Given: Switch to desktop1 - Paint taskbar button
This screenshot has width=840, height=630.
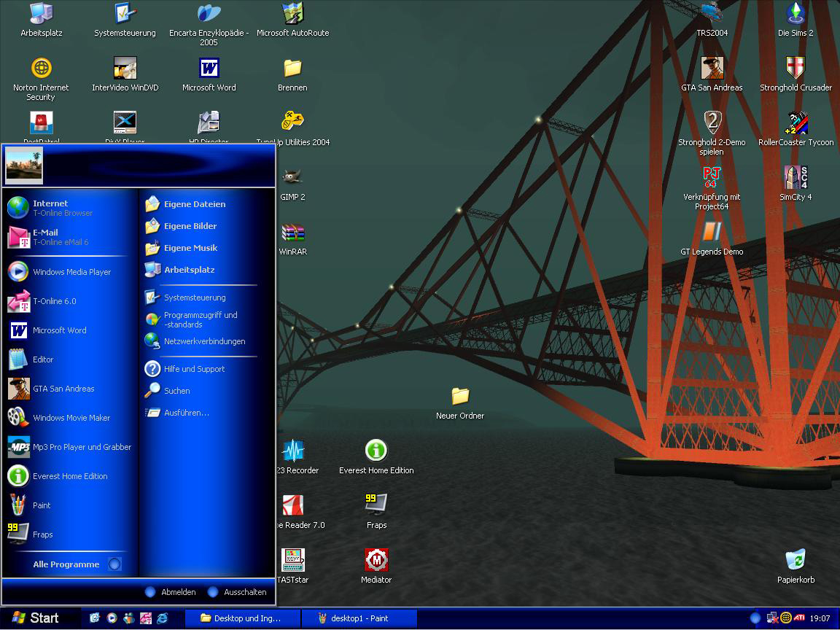Looking at the screenshot, I should coord(359,618).
